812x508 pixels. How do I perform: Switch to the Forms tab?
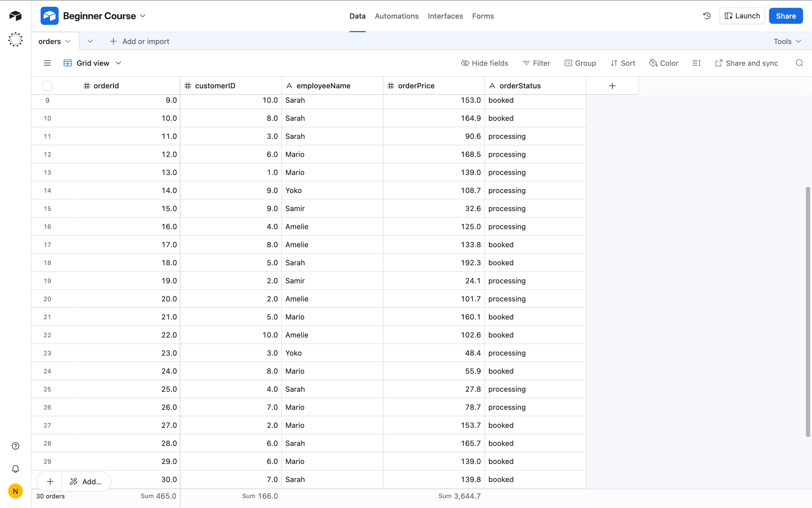483,16
